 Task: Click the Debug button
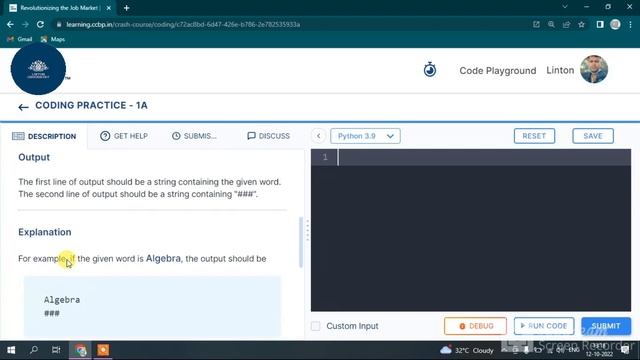(476, 326)
